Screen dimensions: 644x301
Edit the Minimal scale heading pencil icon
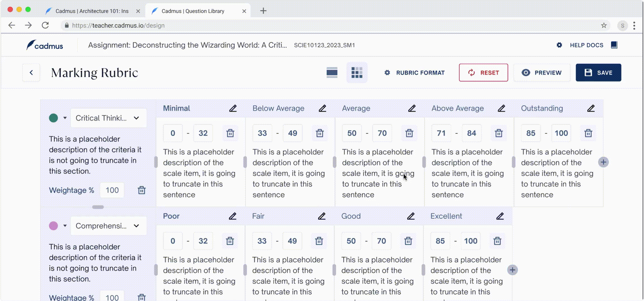(233, 108)
